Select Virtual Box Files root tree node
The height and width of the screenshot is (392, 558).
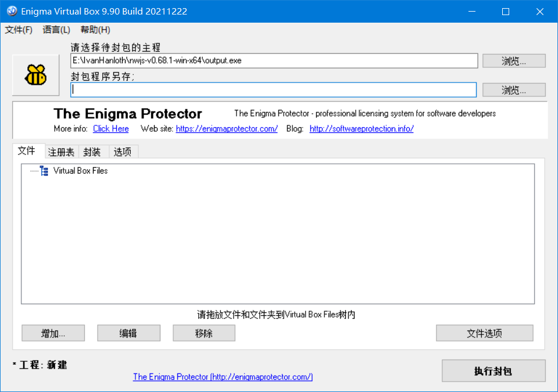click(80, 171)
